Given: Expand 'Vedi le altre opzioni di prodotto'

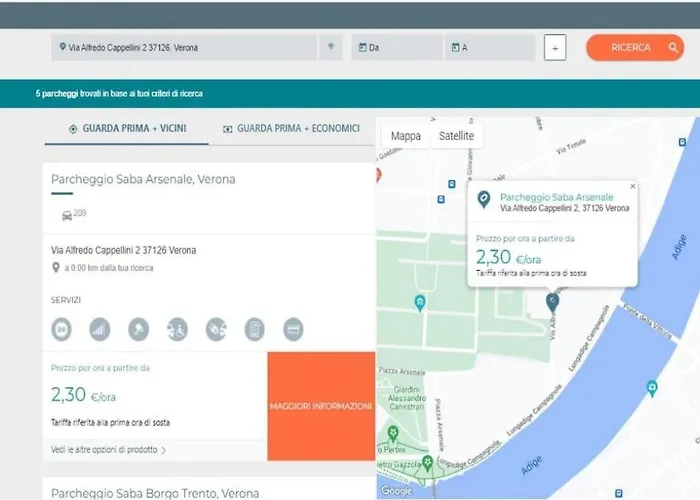Looking at the screenshot, I should tap(109, 450).
